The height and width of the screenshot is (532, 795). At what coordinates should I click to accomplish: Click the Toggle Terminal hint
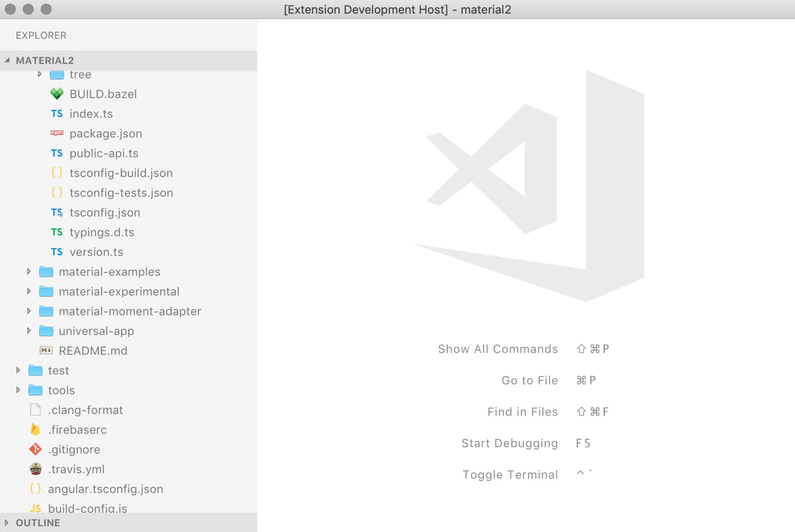(x=510, y=475)
